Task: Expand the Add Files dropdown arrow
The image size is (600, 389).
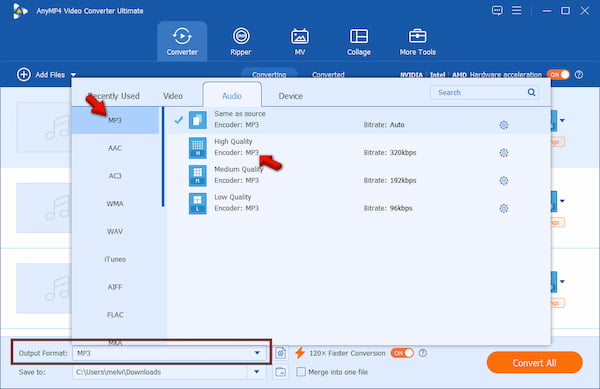Action: (73, 75)
